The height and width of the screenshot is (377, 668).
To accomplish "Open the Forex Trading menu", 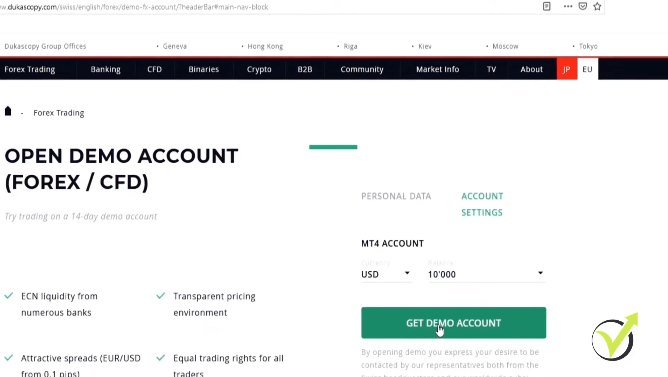I will pyautogui.click(x=30, y=69).
